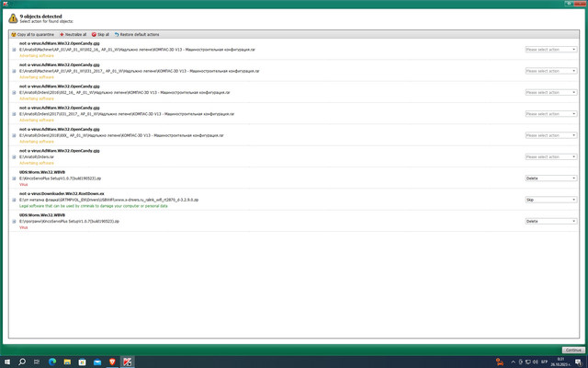Click Neutralize all toolbar button
This screenshot has height=368, width=588.
[73, 35]
